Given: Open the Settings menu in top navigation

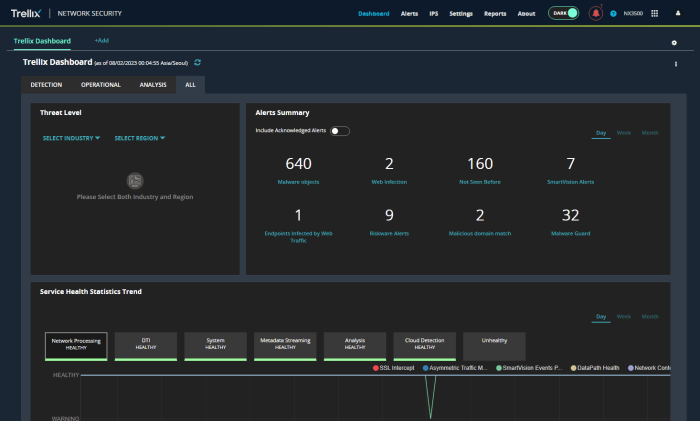Looking at the screenshot, I should (461, 14).
